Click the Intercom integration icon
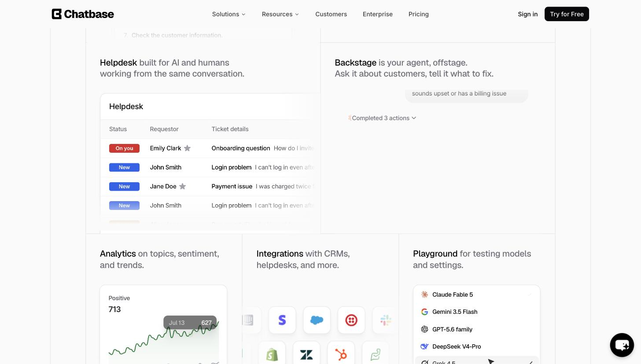 click(249, 320)
